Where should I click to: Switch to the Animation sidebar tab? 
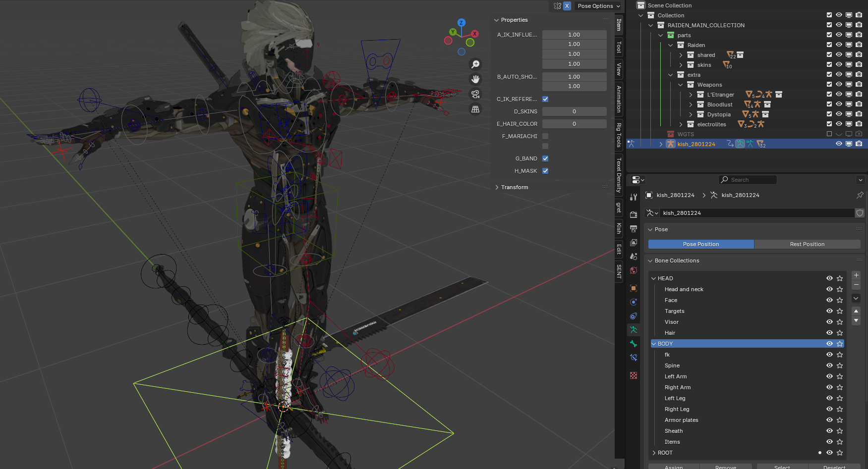pos(619,99)
